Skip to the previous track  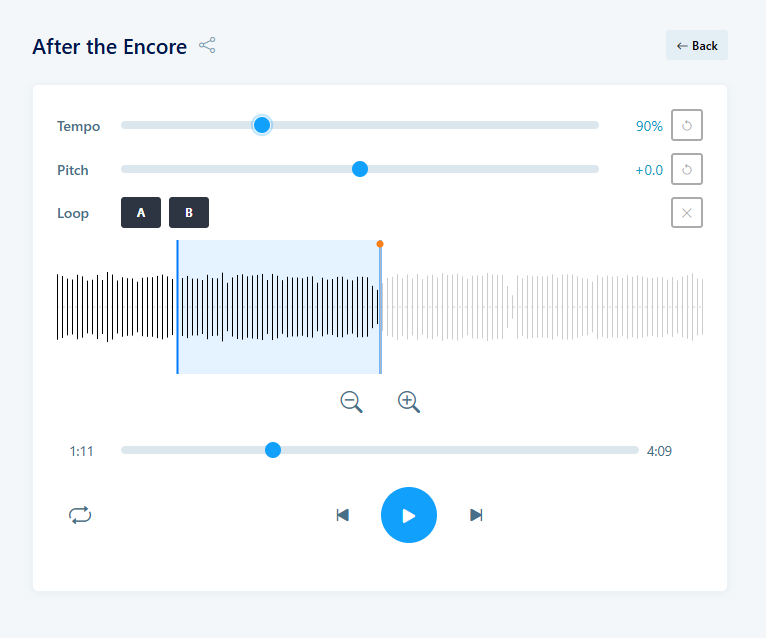pos(342,515)
